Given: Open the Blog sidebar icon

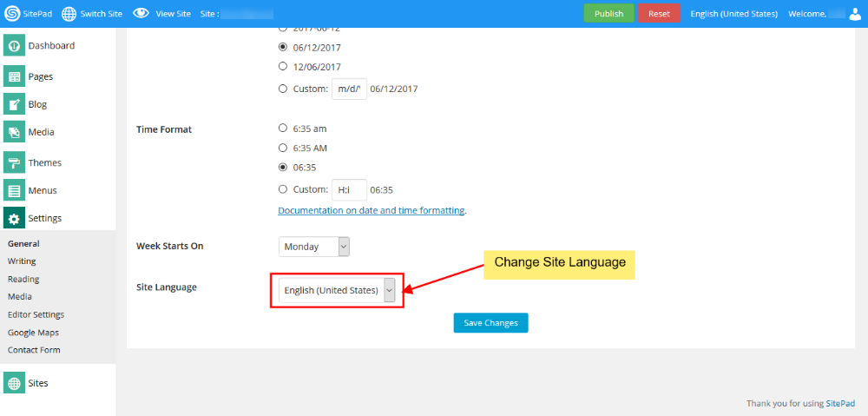Looking at the screenshot, I should (x=14, y=105).
